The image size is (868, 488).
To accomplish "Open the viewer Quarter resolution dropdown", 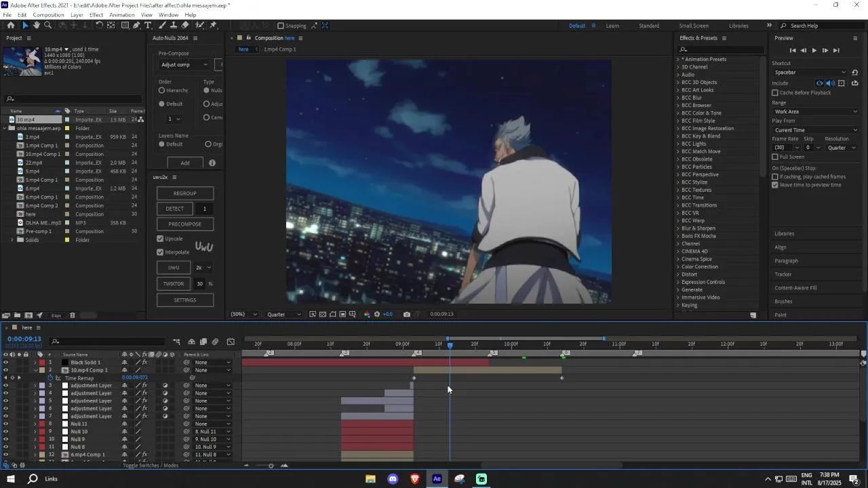I will (x=284, y=314).
